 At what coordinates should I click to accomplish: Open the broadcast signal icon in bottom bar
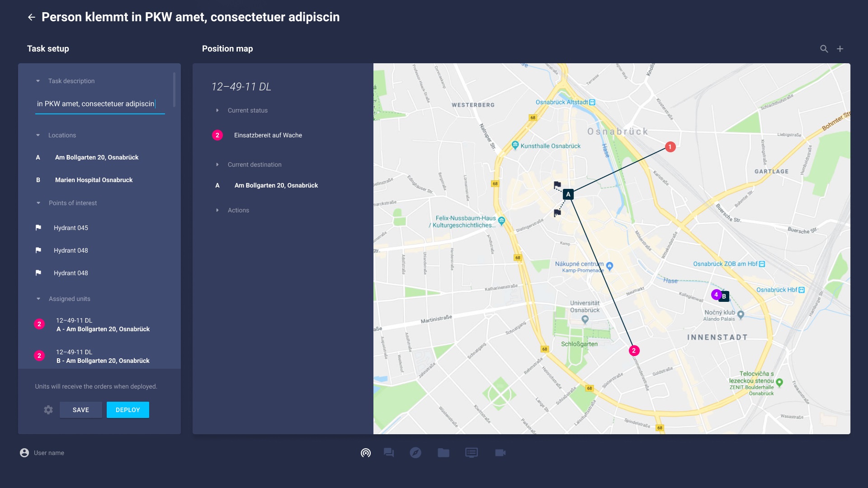tap(366, 453)
